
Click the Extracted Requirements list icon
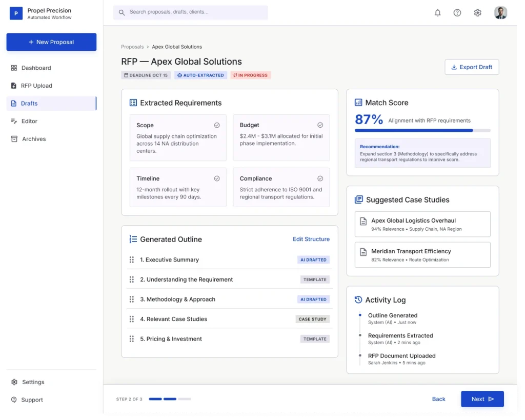[133, 103]
